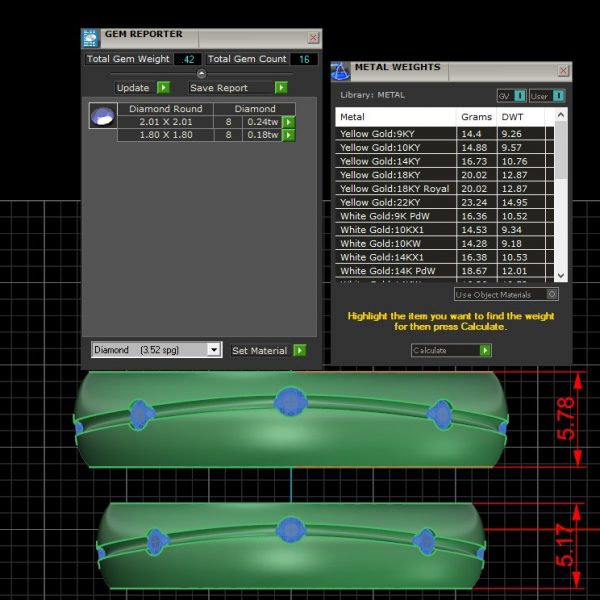Image resolution: width=600 pixels, height=600 pixels.
Task: Select the diamond gem thumbnail
Action: tap(103, 116)
